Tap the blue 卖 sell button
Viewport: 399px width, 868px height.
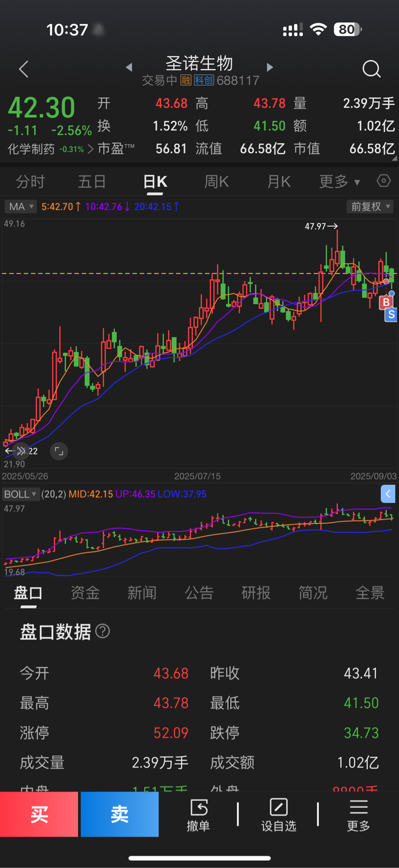[x=119, y=814]
